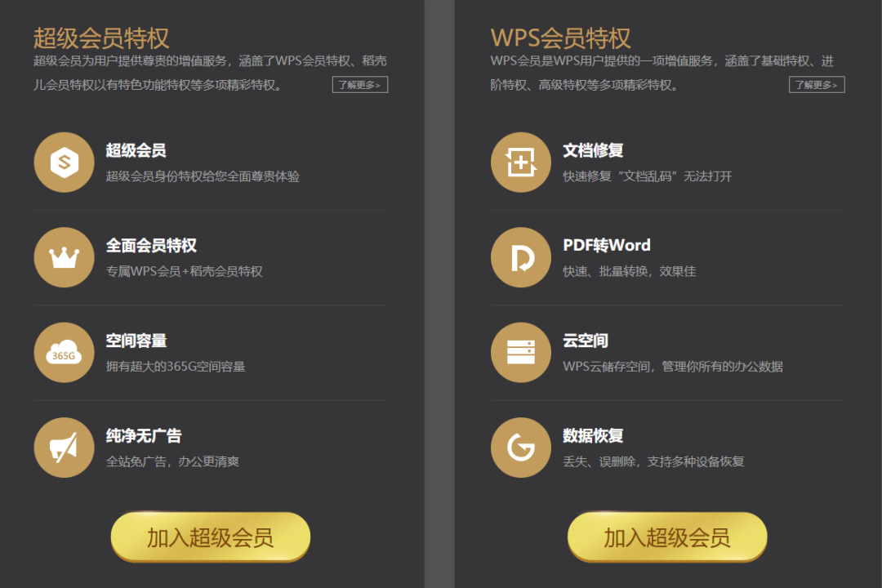
Task: Click the no-ads megaphone icon
Action: tap(65, 448)
